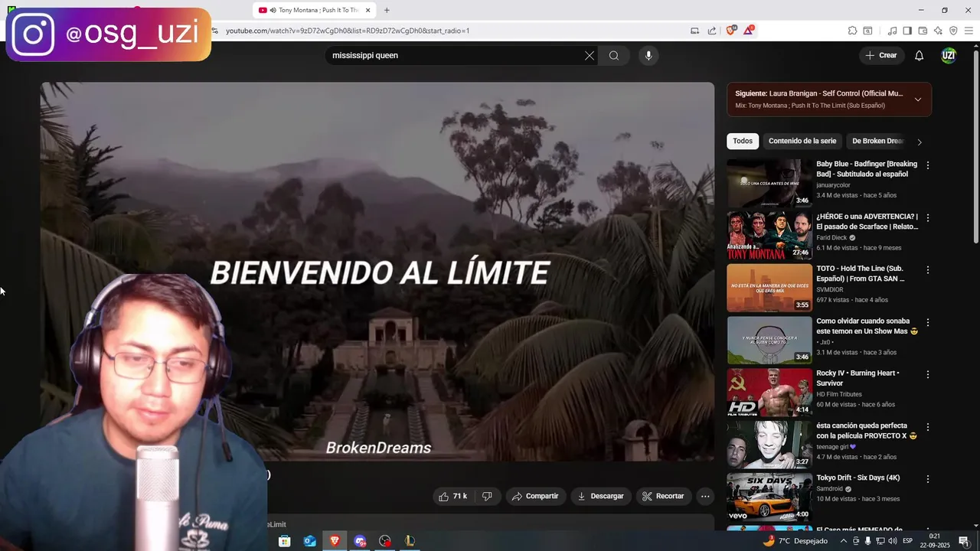This screenshot has width=980, height=551.
Task: Start voice search with the microphone
Action: click(648, 55)
